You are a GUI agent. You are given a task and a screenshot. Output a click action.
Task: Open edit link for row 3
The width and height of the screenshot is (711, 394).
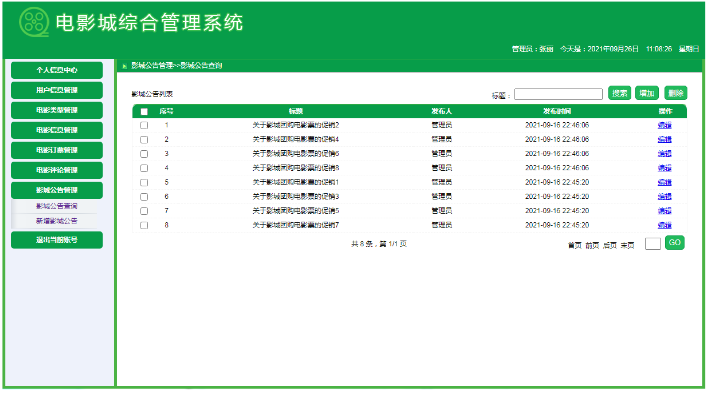[665, 154]
